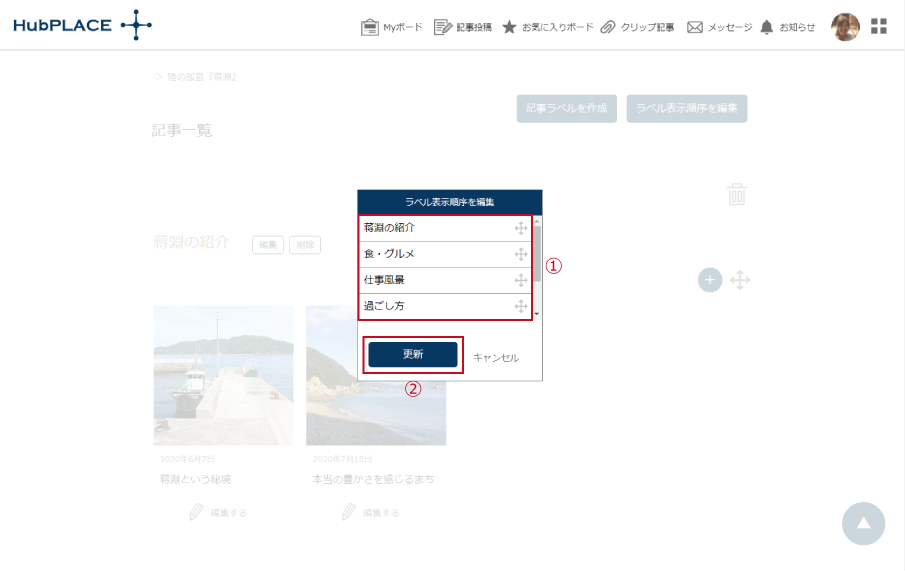905x572 pixels.
Task: Click 編集する under 蒋淵という秘境
Action: (229, 513)
